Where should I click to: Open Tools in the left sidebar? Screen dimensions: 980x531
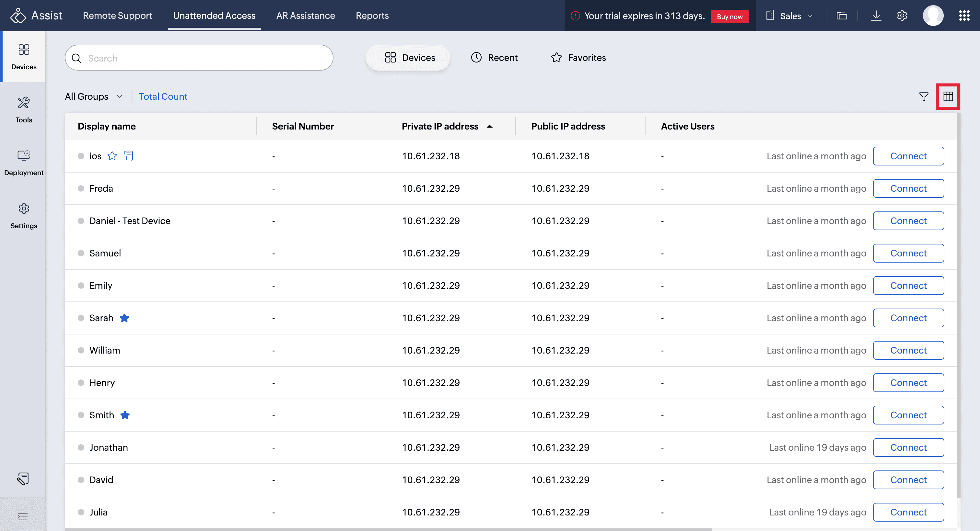point(24,109)
